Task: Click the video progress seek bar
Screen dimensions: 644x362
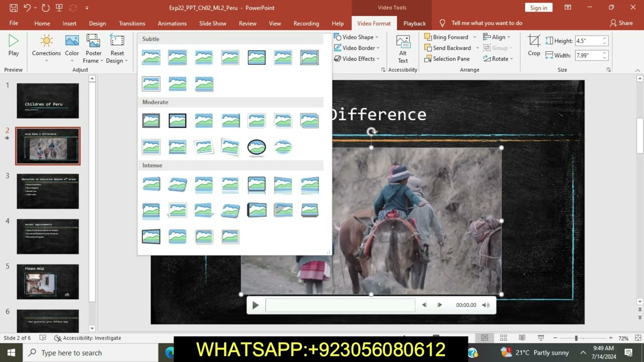Action: (340, 305)
